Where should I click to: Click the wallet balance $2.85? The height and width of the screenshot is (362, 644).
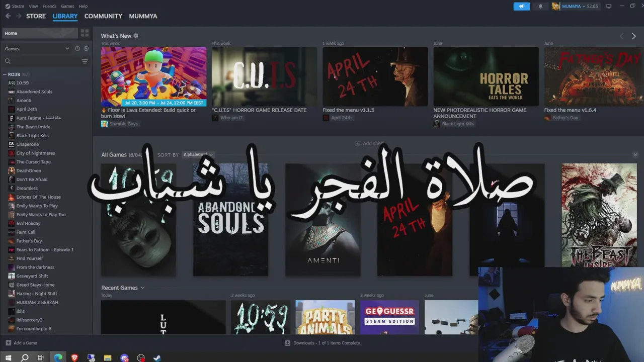(592, 7)
